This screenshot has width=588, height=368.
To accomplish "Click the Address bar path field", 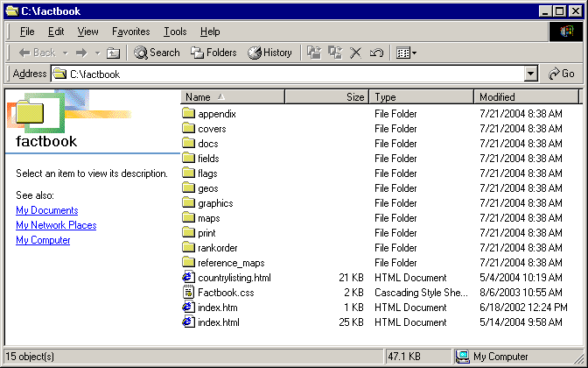I will point(289,74).
